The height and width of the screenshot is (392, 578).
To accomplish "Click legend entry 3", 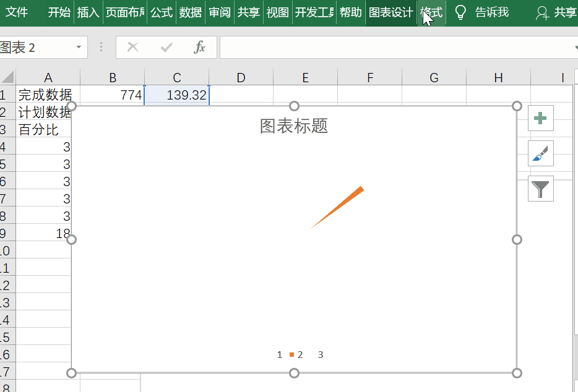I will coord(321,355).
